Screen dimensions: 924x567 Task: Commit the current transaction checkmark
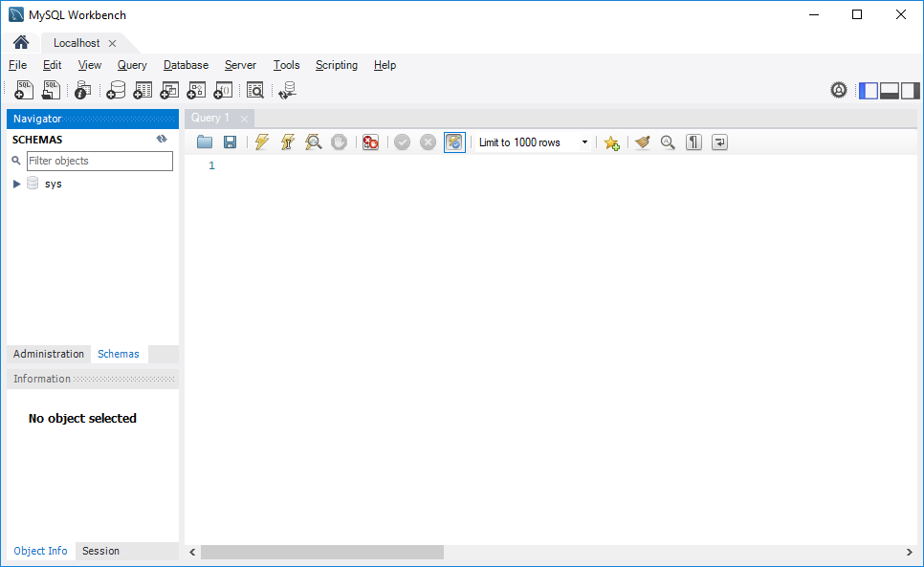pyautogui.click(x=402, y=142)
